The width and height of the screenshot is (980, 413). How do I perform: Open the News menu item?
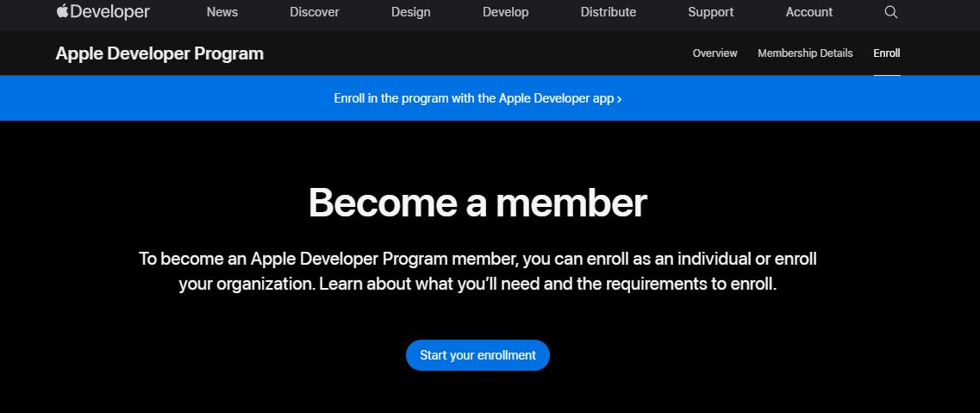[x=222, y=12]
